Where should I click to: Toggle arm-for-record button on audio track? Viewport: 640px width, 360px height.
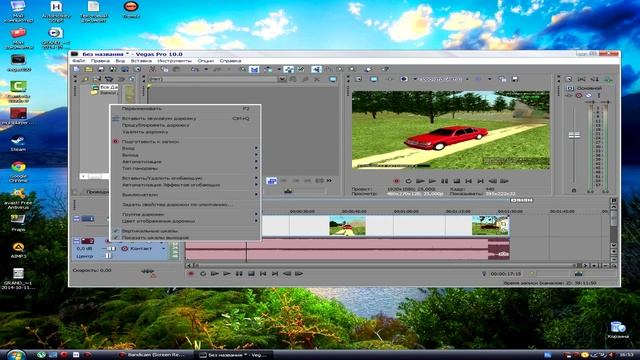(x=108, y=241)
